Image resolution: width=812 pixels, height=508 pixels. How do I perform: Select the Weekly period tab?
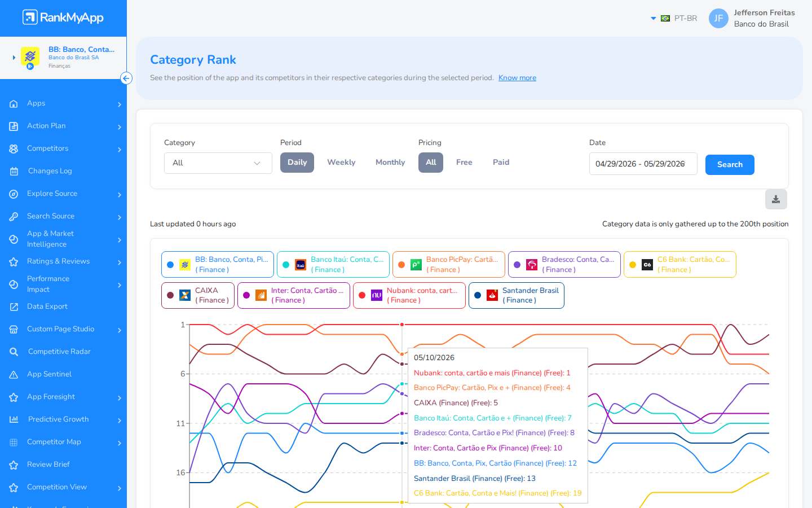[x=341, y=163]
